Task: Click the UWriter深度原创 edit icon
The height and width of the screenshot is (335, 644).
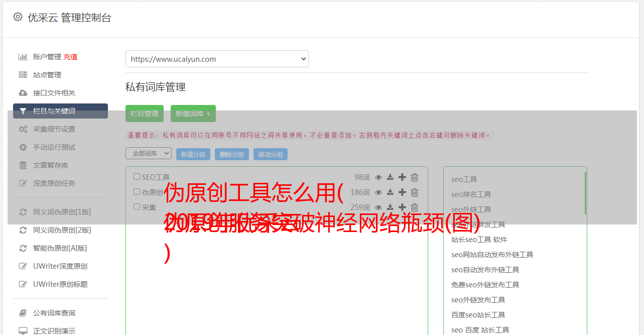Action: (23, 266)
